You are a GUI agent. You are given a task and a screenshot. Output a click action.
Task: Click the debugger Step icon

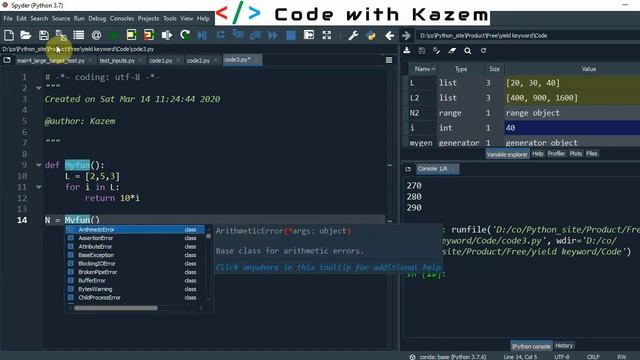pos(220,35)
